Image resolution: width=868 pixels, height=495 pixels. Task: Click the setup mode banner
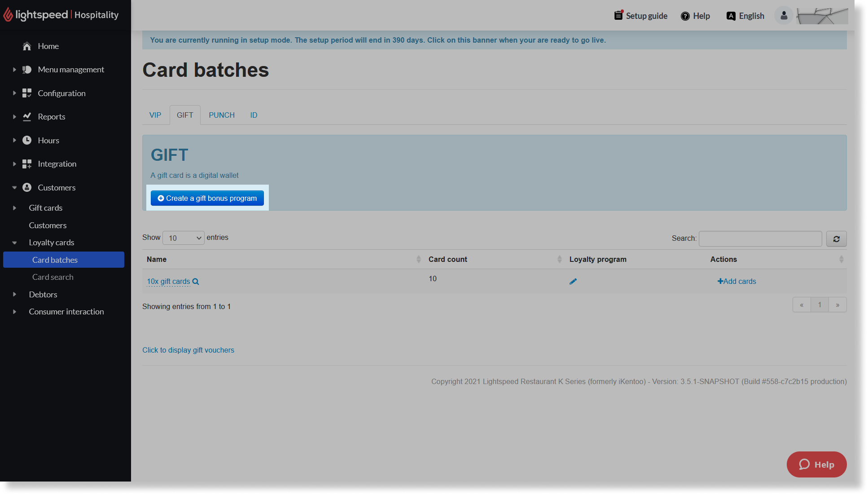point(495,40)
